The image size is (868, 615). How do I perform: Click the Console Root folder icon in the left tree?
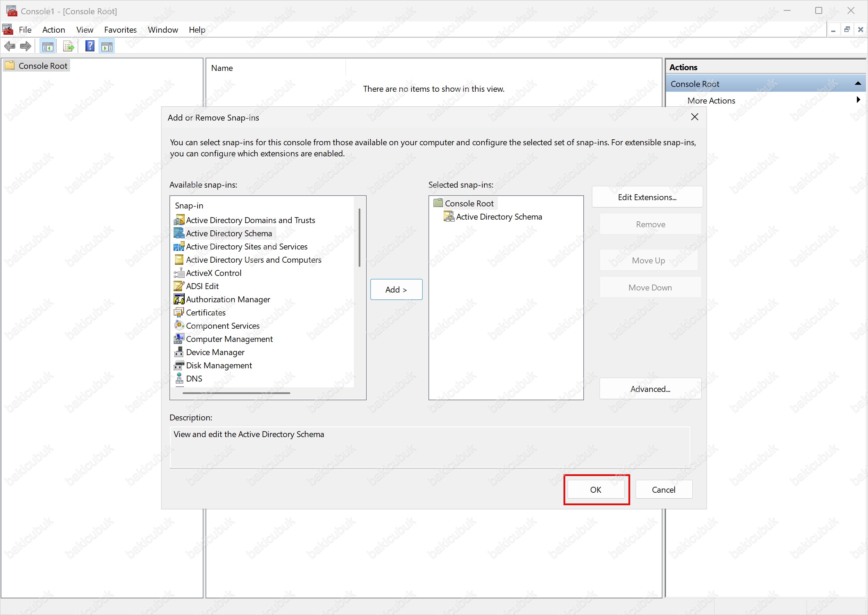tap(10, 66)
